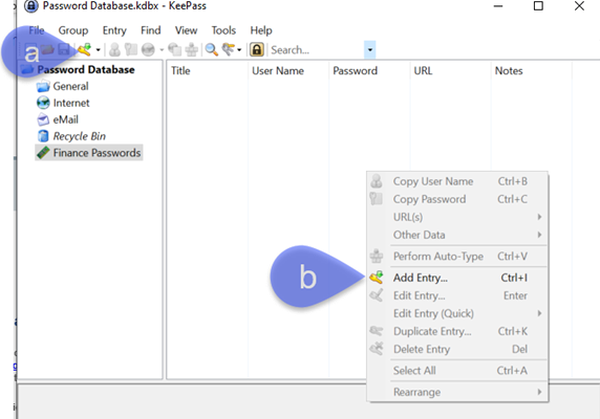Viewport: 600px width, 419px height.
Task: Click the Copy entries toolbar icon
Action: pos(175,50)
